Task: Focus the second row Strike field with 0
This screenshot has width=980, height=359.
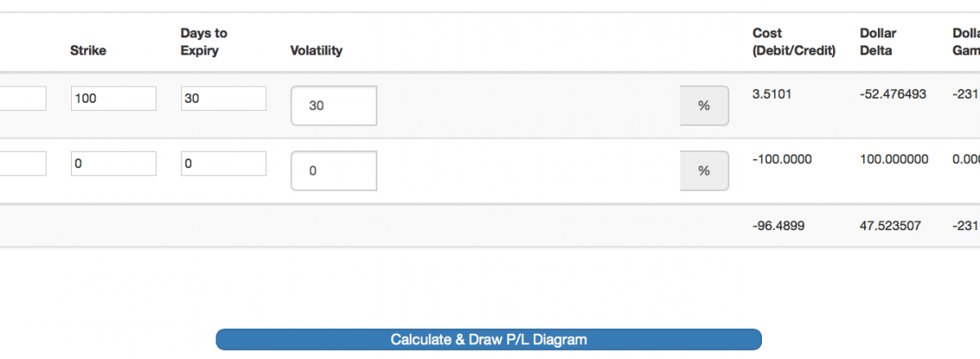Action: (x=114, y=164)
